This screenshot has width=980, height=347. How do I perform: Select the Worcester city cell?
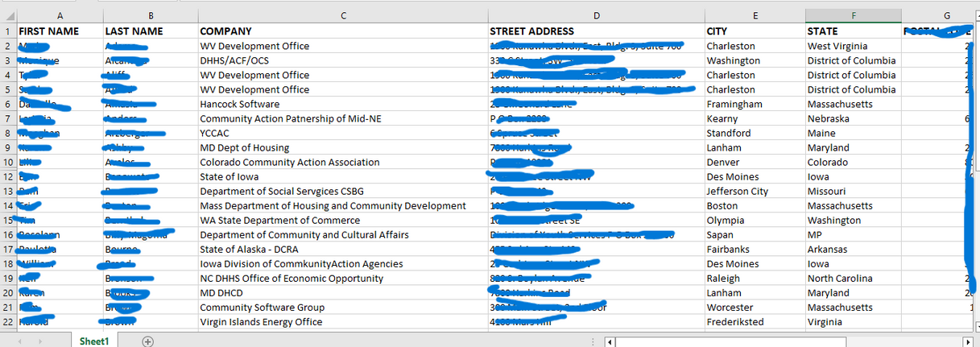pyautogui.click(x=755, y=307)
